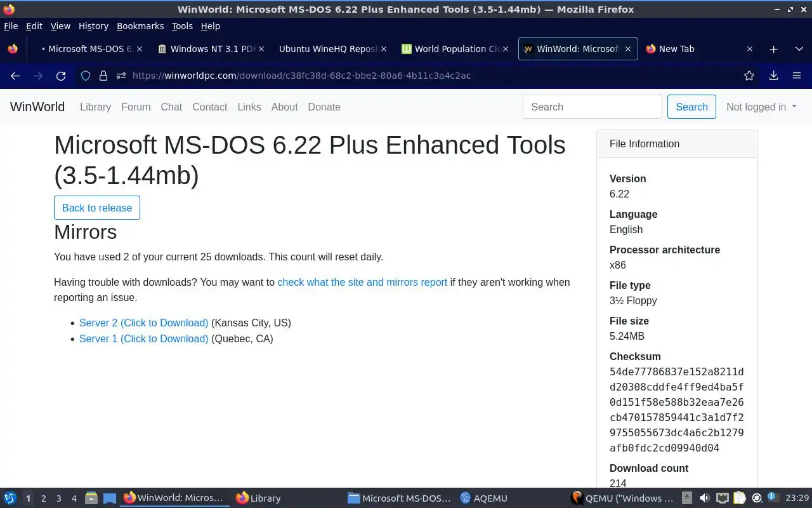Screen dimensions: 812x508
Task: Open the site and mirrors report link
Action: 362,282
